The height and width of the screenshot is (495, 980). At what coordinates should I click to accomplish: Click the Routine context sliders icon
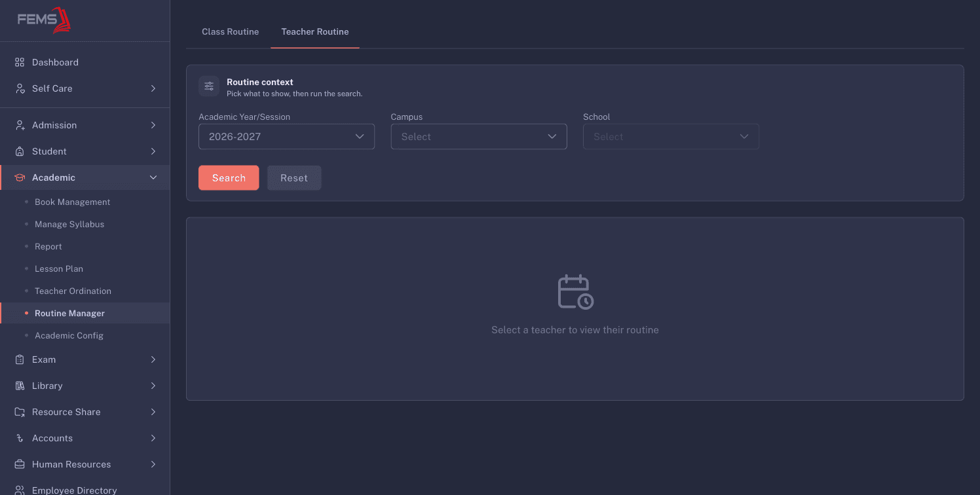(x=209, y=86)
